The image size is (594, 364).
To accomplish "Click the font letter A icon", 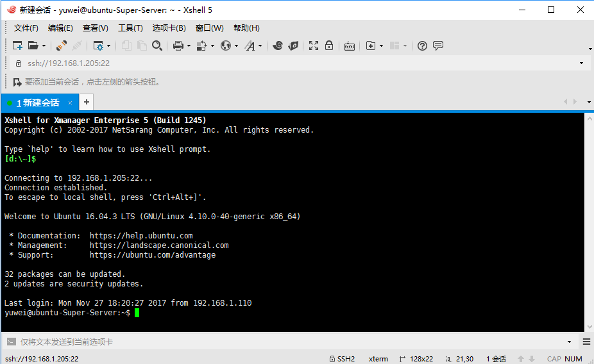I will click(x=250, y=45).
